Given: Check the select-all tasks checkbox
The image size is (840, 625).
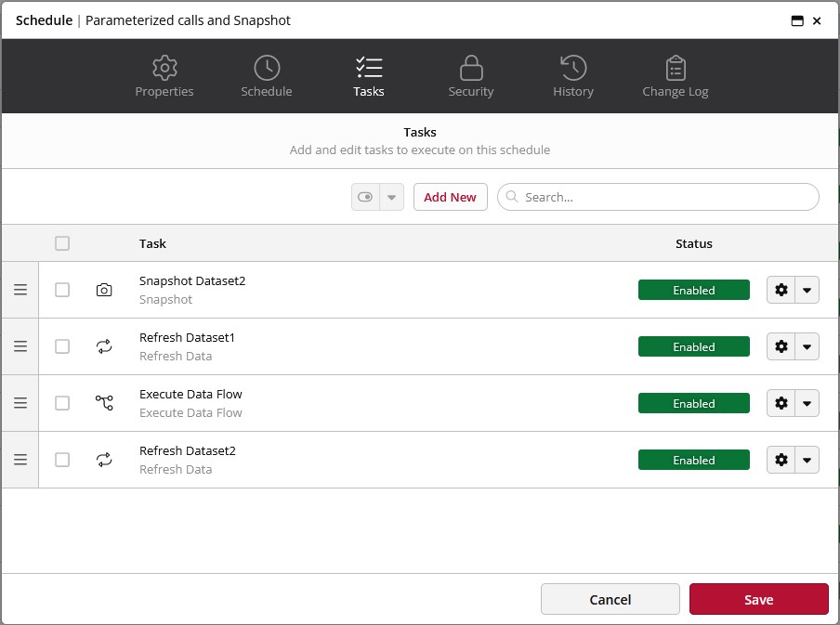Looking at the screenshot, I should click(62, 243).
